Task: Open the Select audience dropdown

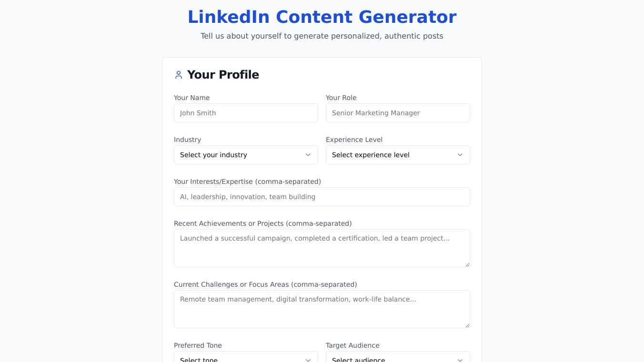Action: point(397,359)
